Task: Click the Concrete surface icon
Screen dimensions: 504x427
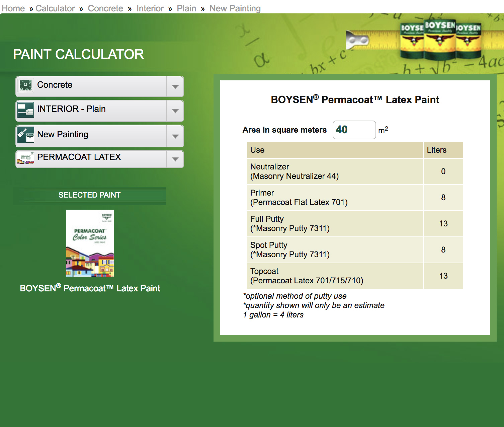Action: pos(26,85)
